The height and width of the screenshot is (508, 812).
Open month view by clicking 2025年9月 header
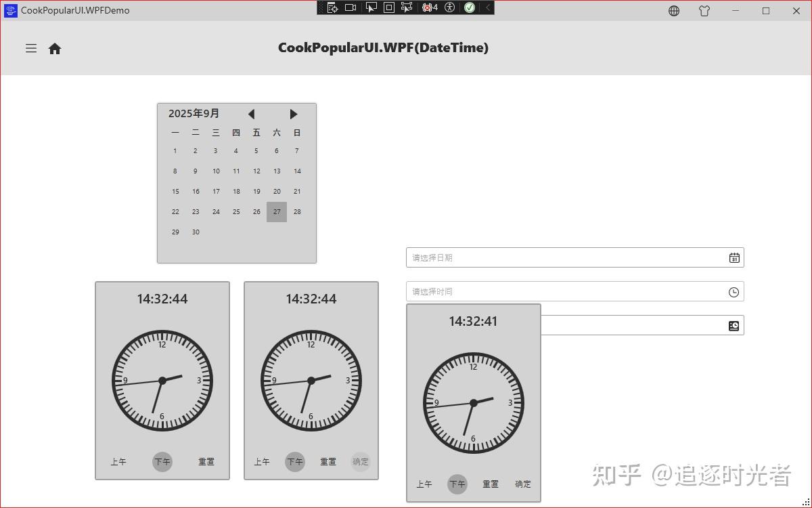pos(194,113)
